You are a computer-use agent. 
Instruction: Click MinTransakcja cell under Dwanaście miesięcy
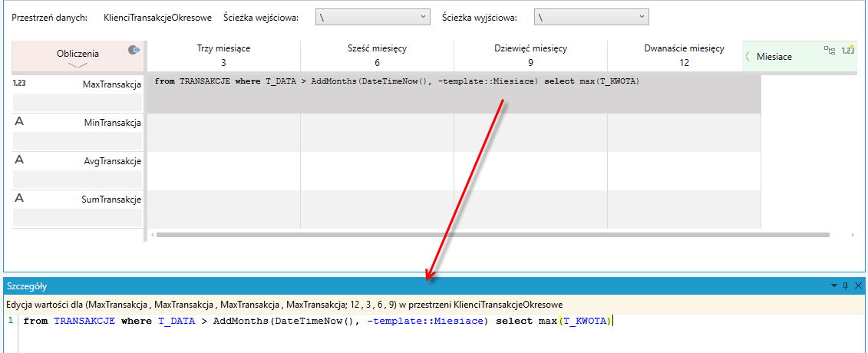coord(685,132)
